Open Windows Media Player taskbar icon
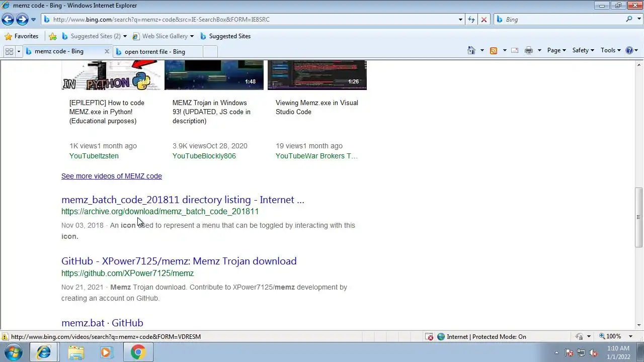 click(x=106, y=352)
